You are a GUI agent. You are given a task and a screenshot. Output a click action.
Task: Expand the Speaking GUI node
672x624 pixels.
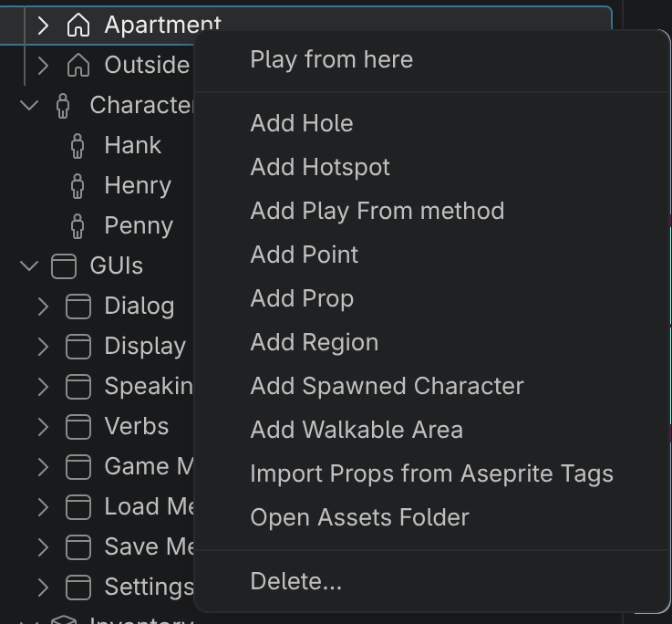tap(43, 387)
